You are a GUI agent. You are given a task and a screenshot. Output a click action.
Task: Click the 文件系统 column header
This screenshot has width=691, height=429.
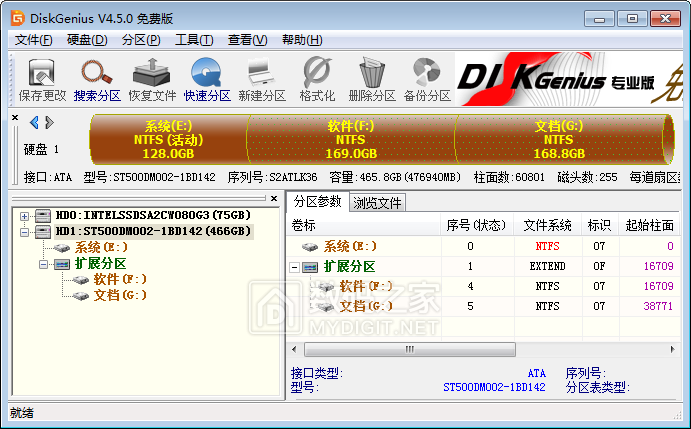548,225
